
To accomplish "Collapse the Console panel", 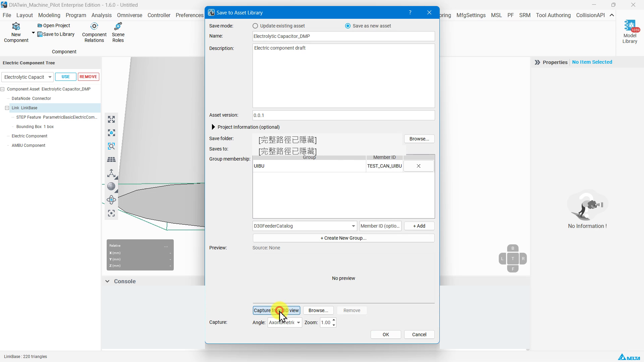I will pyautogui.click(x=107, y=281).
